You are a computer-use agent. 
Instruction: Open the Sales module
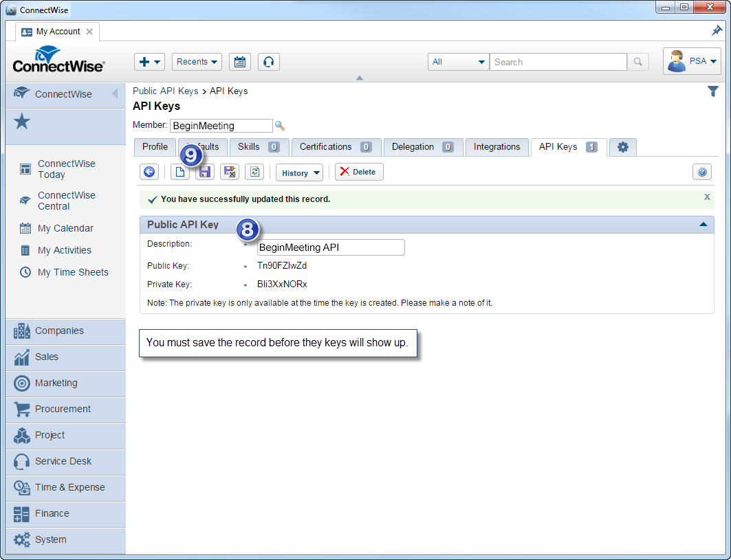click(x=66, y=357)
